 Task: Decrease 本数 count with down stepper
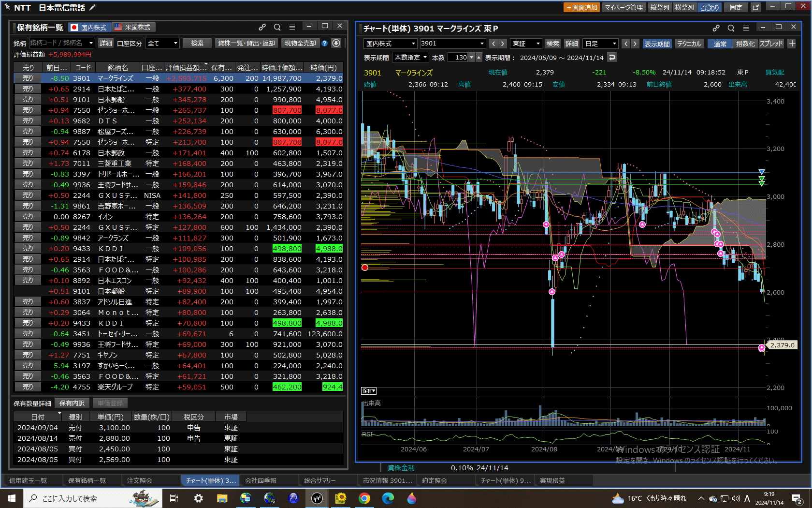[x=472, y=57]
